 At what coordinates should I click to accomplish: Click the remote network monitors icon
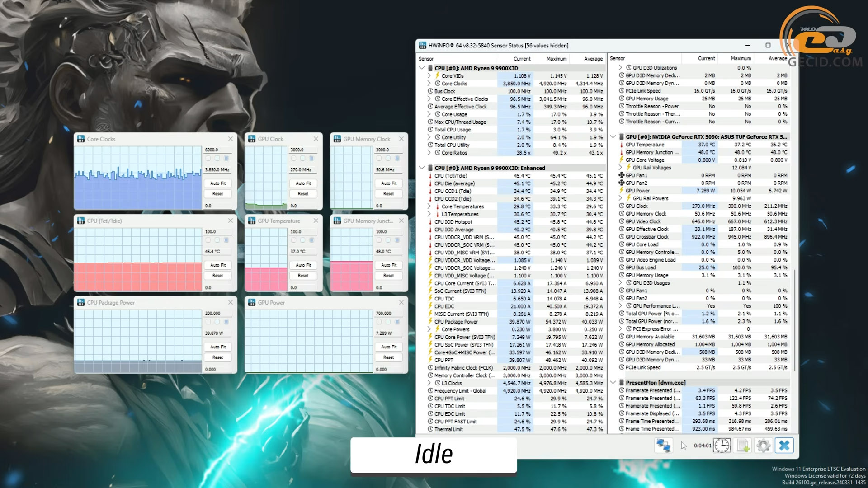[663, 446]
